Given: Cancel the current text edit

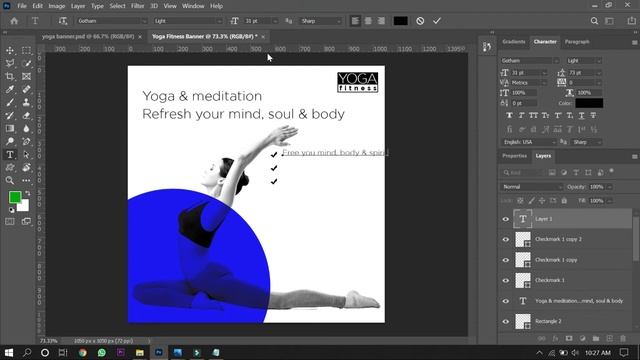Looking at the screenshot, I should tap(420, 21).
